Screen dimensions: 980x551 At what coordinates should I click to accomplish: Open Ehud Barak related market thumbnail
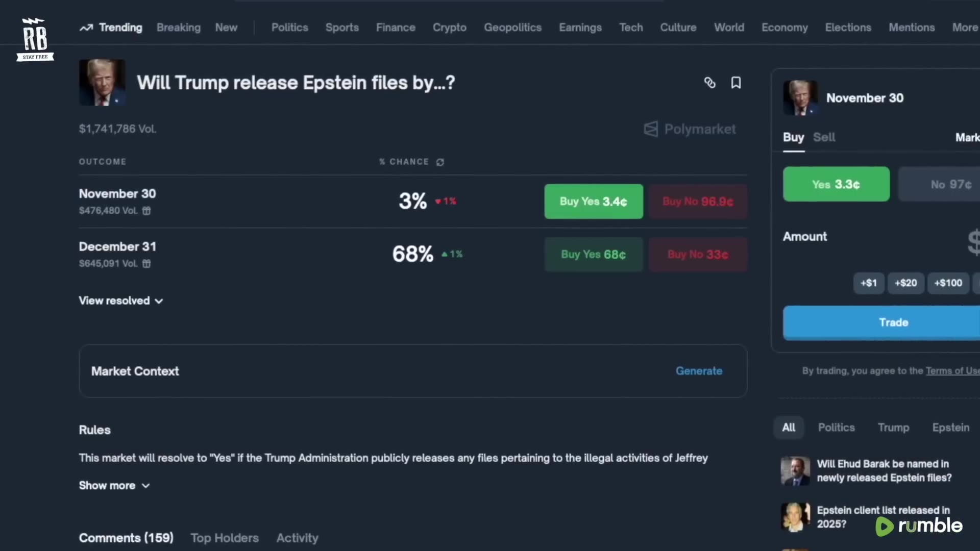point(795,470)
